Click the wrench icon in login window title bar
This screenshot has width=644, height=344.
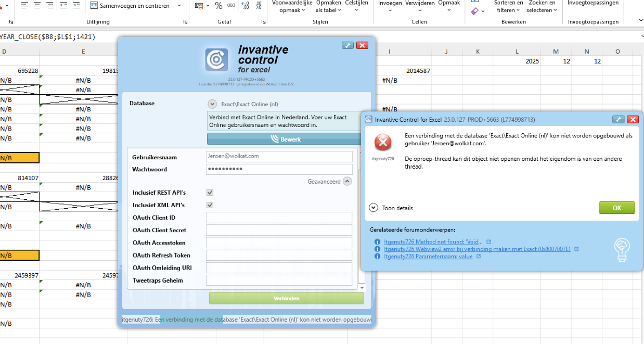click(x=347, y=45)
